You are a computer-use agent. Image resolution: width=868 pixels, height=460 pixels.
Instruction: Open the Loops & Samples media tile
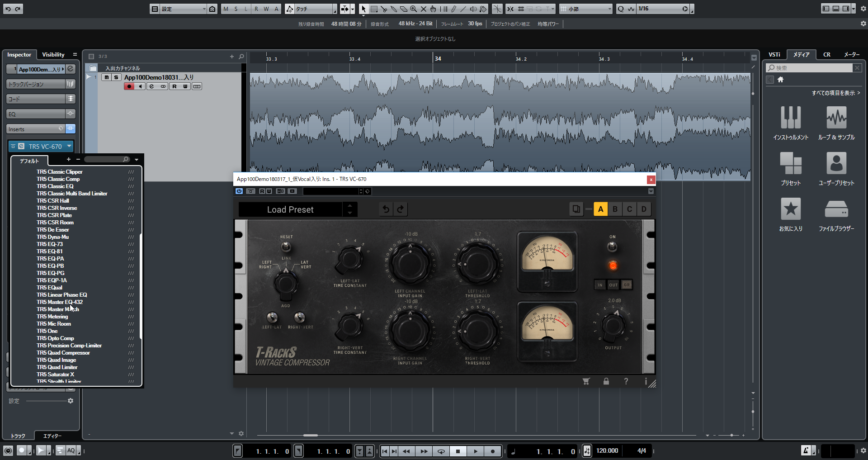pyautogui.click(x=836, y=123)
